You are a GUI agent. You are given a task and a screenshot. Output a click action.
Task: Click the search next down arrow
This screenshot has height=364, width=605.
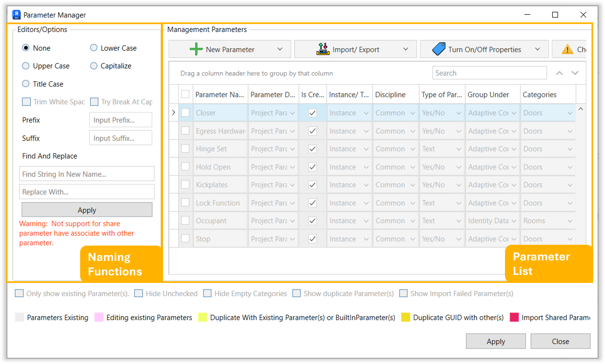point(575,73)
